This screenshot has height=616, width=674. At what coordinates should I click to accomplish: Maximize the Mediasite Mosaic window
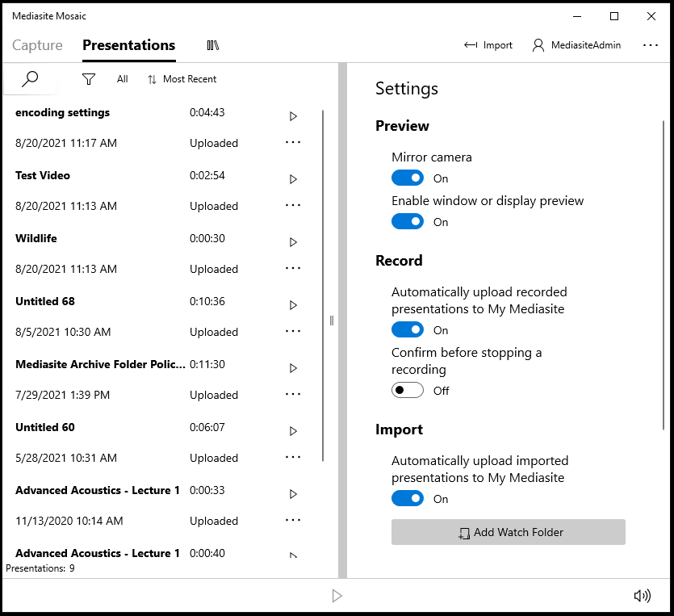point(614,16)
